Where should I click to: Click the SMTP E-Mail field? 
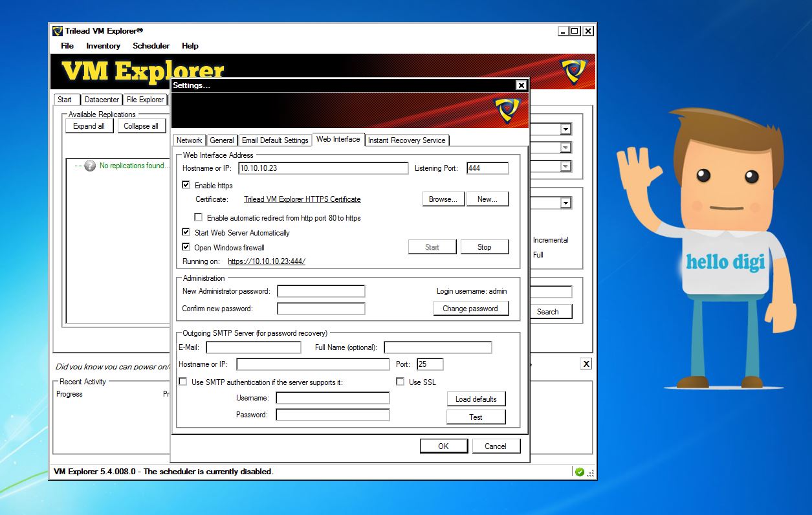click(254, 347)
